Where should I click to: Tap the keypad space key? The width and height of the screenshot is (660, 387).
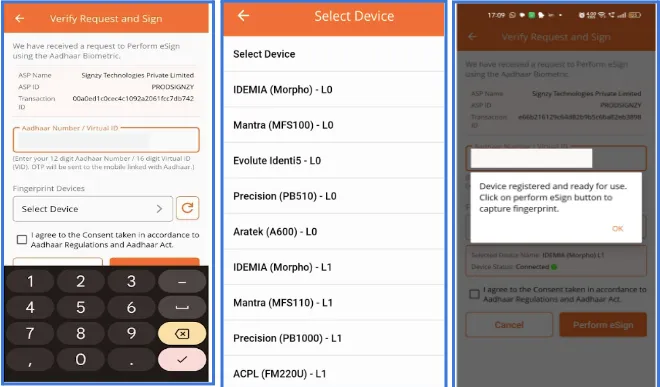pyautogui.click(x=182, y=307)
